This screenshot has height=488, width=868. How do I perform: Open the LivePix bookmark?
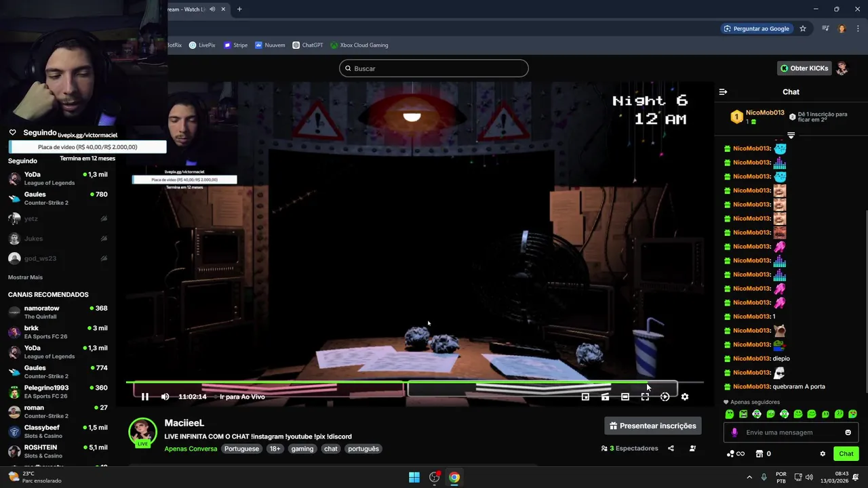coord(202,45)
